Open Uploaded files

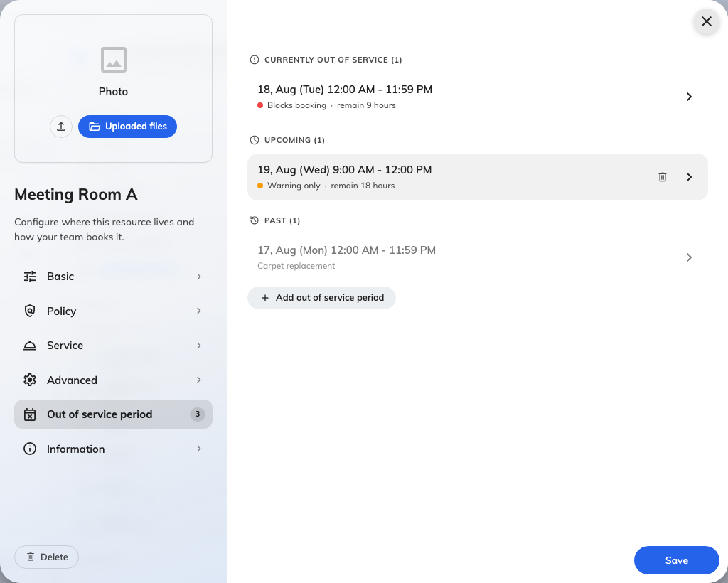[x=128, y=127]
